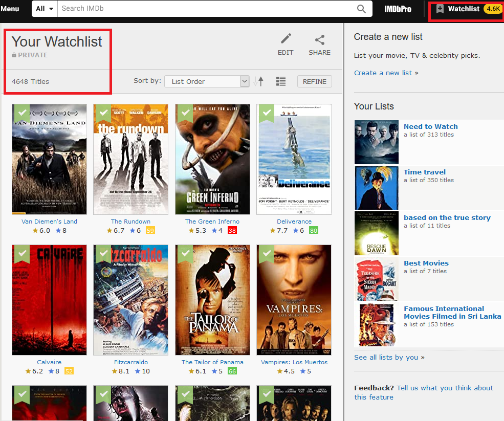The height and width of the screenshot is (421, 504).
Task: Click the Edit pencil icon
Action: pos(286,39)
